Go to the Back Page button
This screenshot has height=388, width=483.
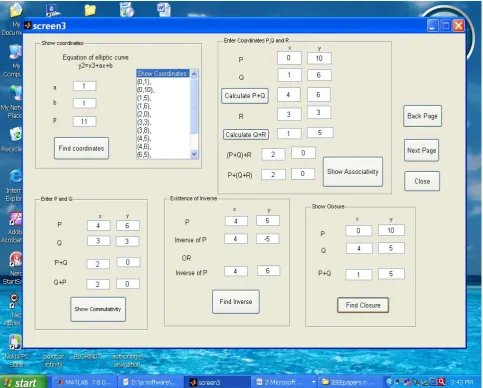point(422,116)
